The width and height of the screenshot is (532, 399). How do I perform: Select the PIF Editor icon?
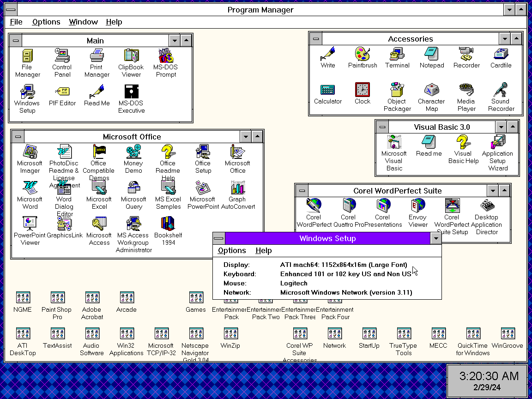pyautogui.click(x=62, y=91)
